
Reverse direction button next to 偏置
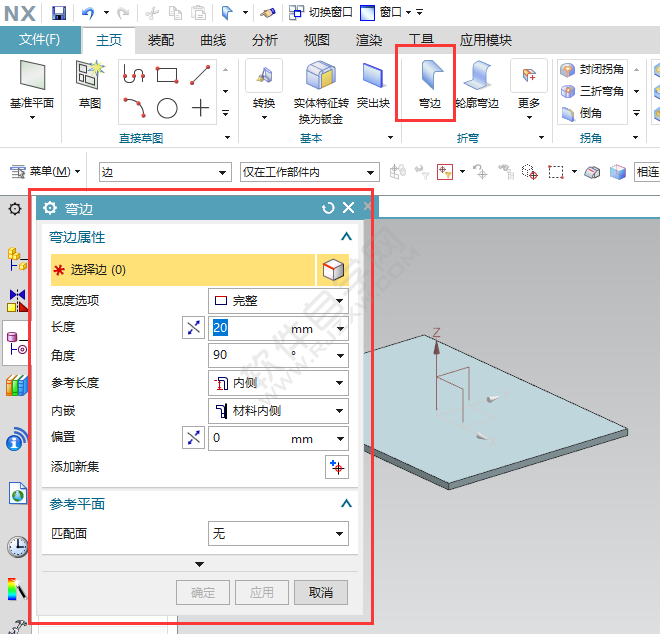(x=193, y=437)
